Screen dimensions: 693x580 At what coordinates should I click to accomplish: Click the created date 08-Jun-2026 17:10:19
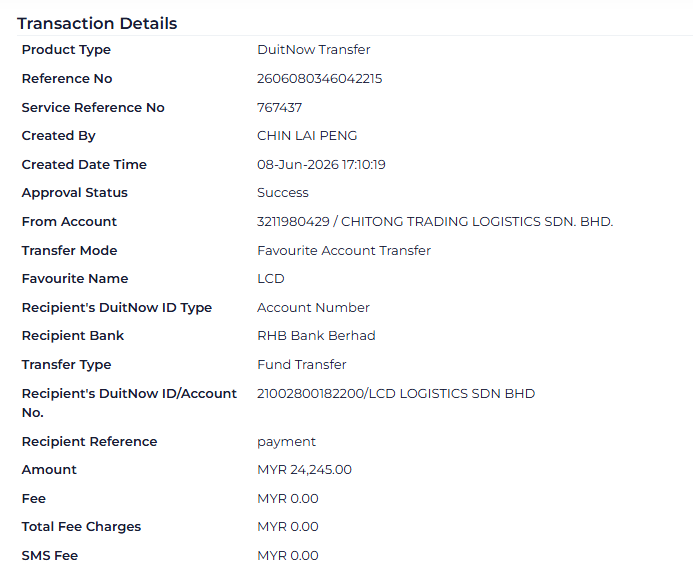321,164
